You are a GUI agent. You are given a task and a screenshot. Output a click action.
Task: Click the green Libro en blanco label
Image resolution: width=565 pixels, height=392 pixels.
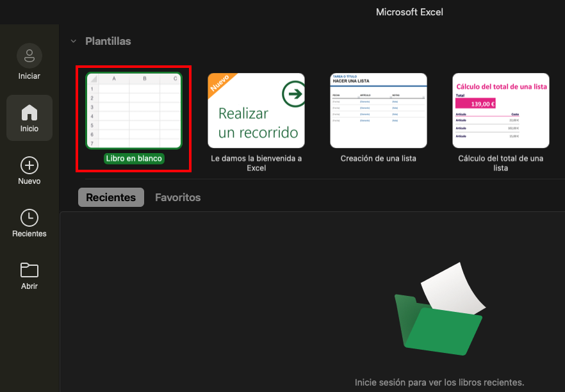135,158
